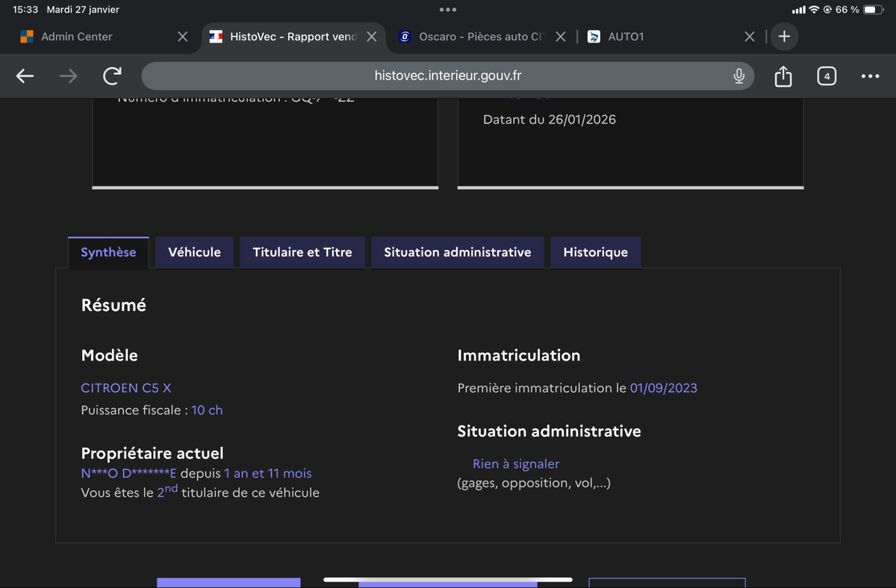
Task: Select the text Datant du 26/01/2026
Action: pos(550,119)
